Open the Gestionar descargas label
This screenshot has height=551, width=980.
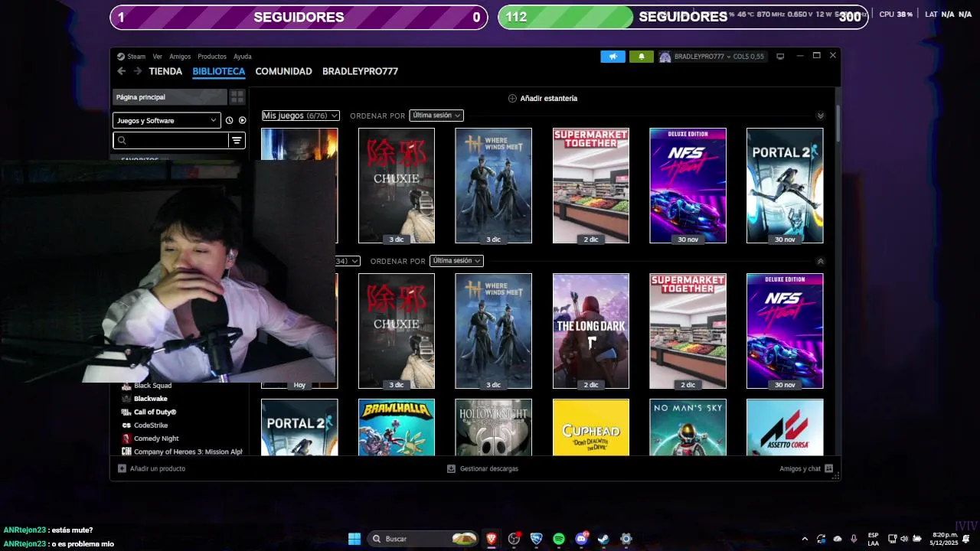pyautogui.click(x=489, y=468)
